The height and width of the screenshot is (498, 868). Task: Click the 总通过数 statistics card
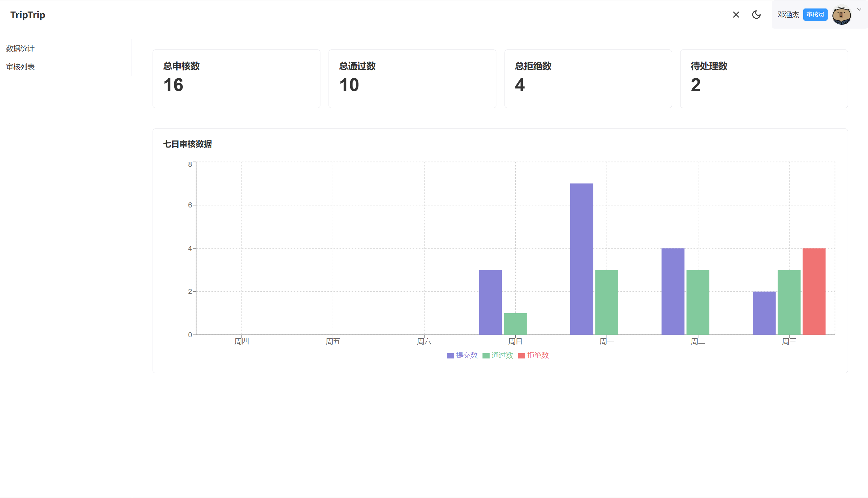pos(412,79)
